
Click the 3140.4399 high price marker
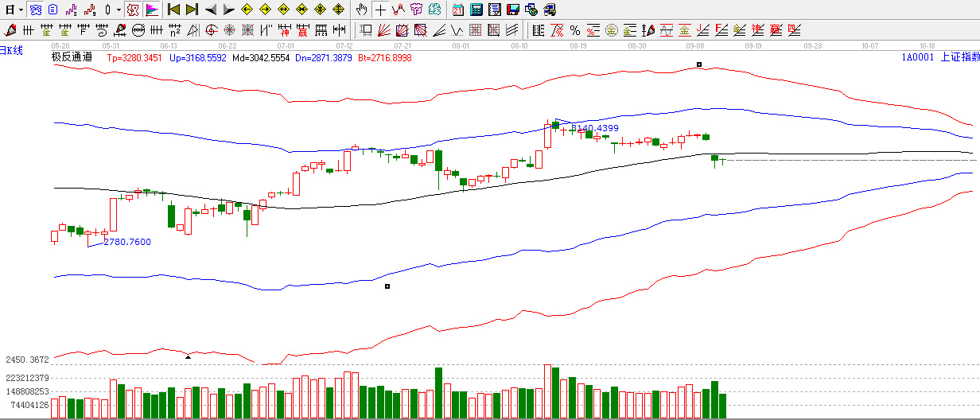(x=595, y=128)
